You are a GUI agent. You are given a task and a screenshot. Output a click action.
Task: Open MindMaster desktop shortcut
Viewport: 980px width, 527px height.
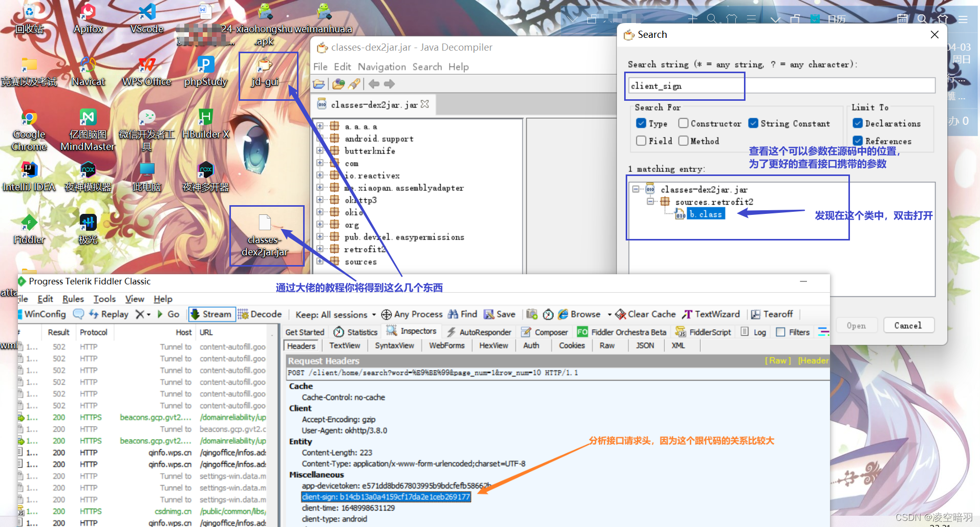pos(88,130)
